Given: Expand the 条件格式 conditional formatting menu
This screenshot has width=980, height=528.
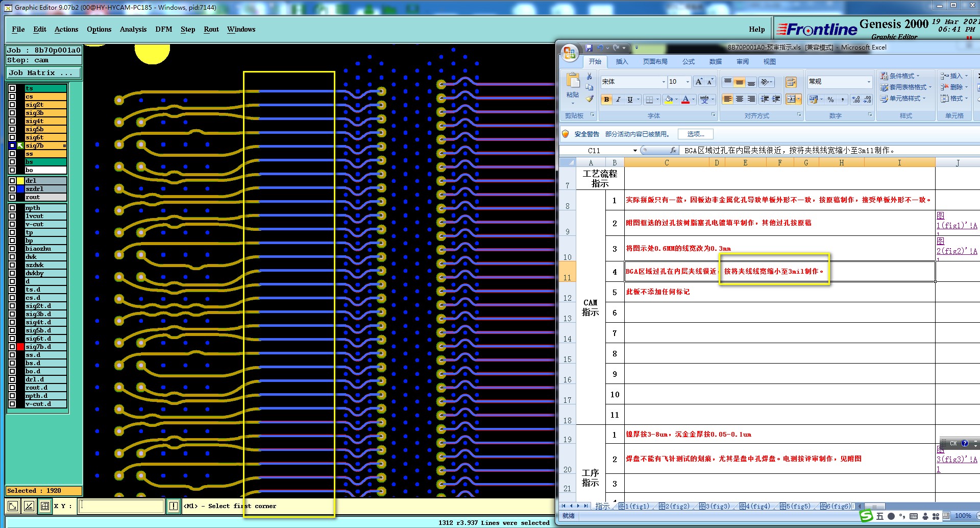Looking at the screenshot, I should [x=901, y=76].
